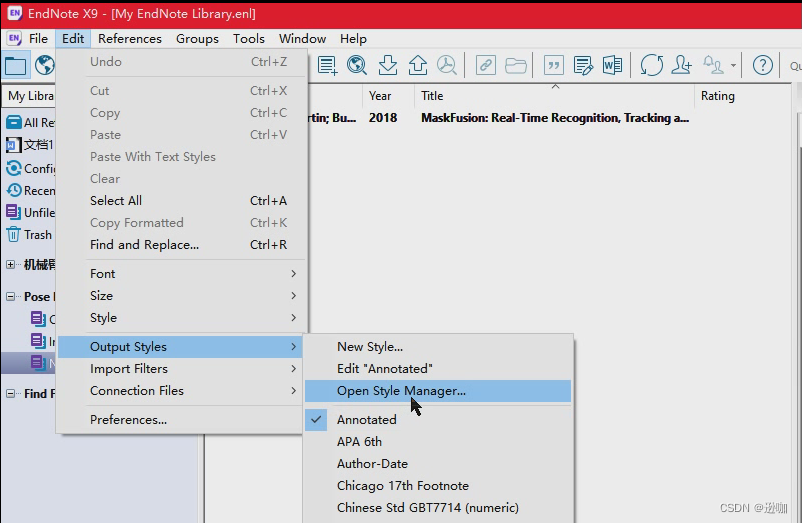The image size is (802, 523).
Task: Click the Open File folder icon
Action: pyautogui.click(x=516, y=65)
